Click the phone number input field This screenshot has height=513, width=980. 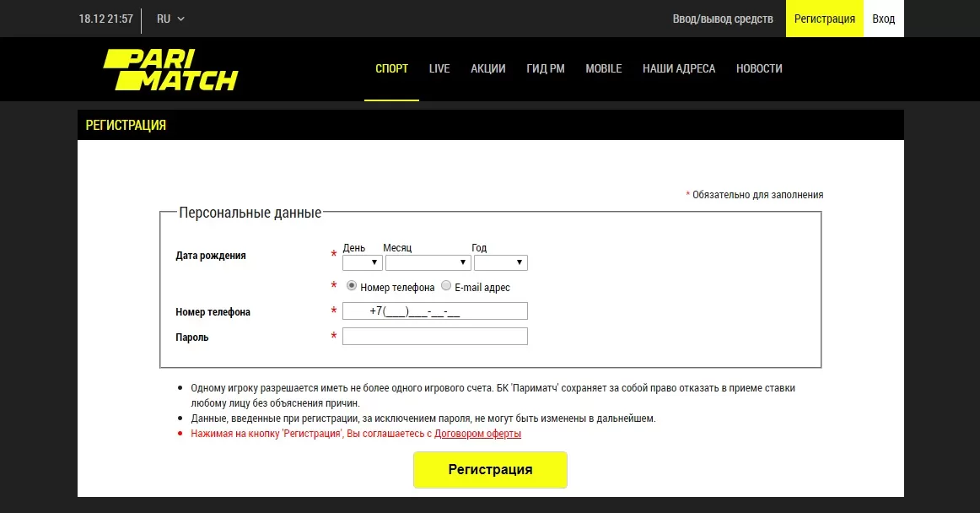click(x=434, y=311)
